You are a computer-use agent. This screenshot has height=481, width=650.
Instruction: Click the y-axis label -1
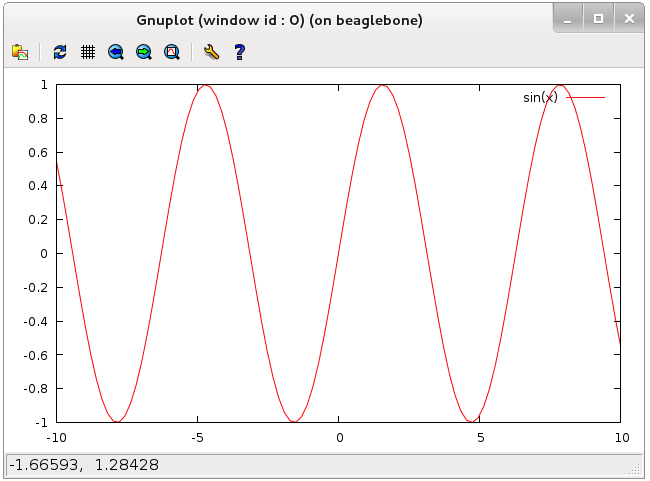[x=41, y=423]
